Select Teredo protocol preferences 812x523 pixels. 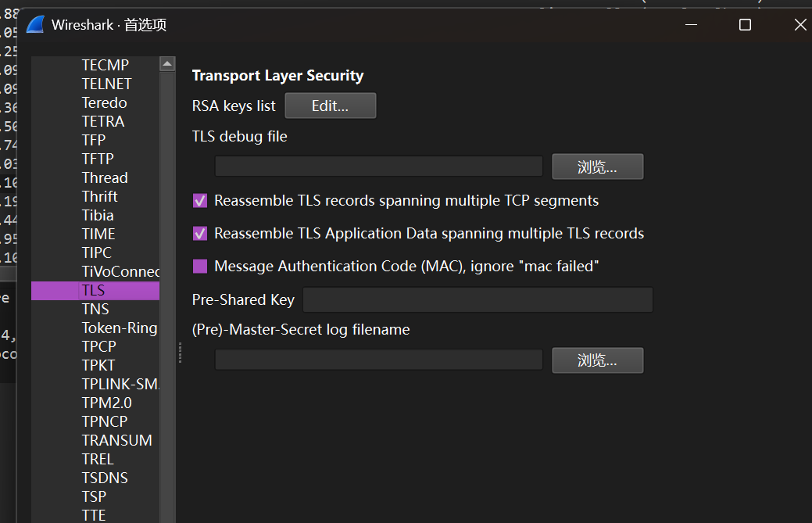(x=104, y=102)
